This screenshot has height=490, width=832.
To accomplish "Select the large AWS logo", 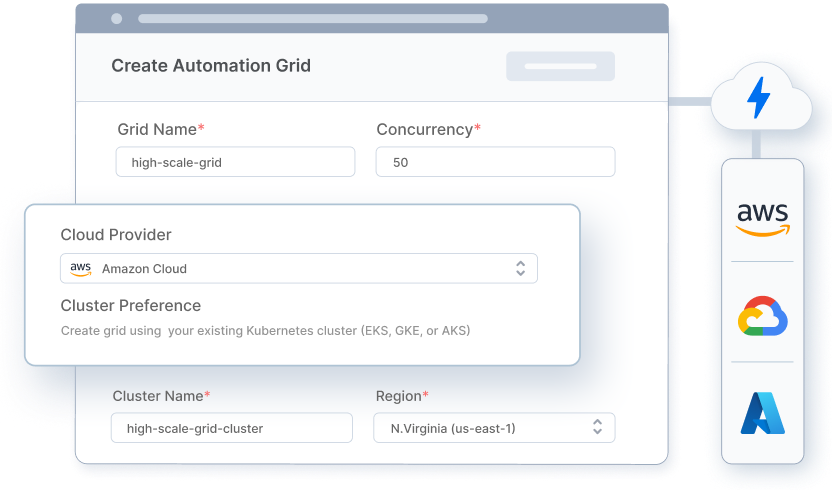I will [x=762, y=219].
